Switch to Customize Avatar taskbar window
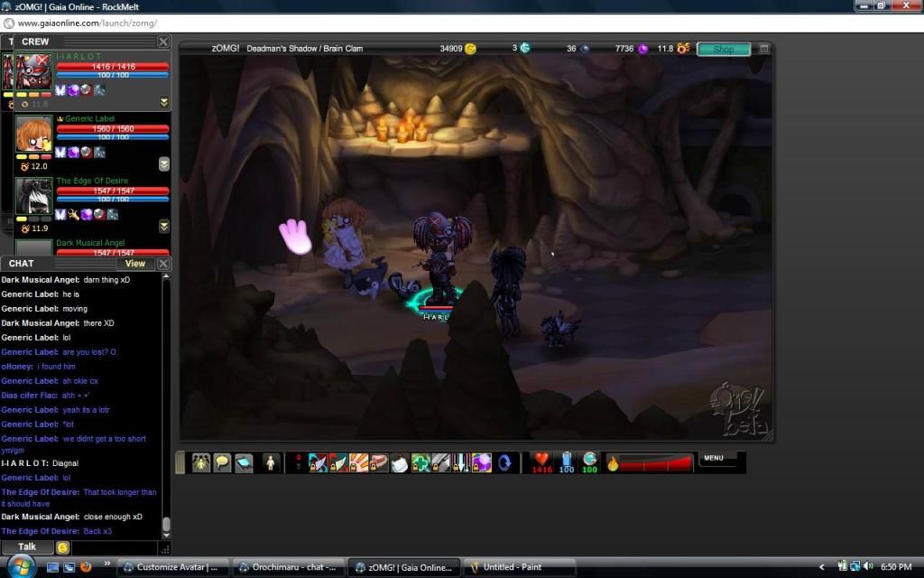Image resolution: width=924 pixels, height=578 pixels. coord(171,567)
